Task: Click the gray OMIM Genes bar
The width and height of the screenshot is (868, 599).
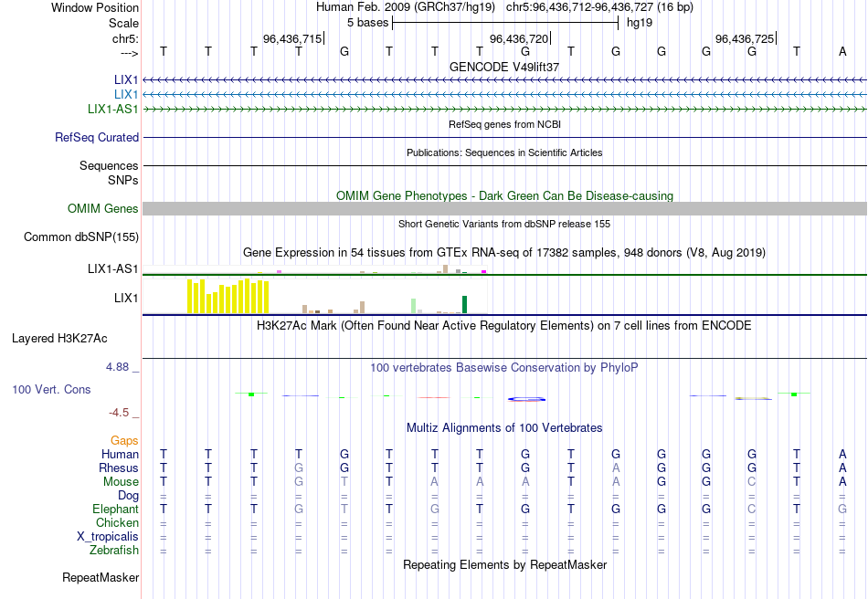Action: click(x=505, y=208)
